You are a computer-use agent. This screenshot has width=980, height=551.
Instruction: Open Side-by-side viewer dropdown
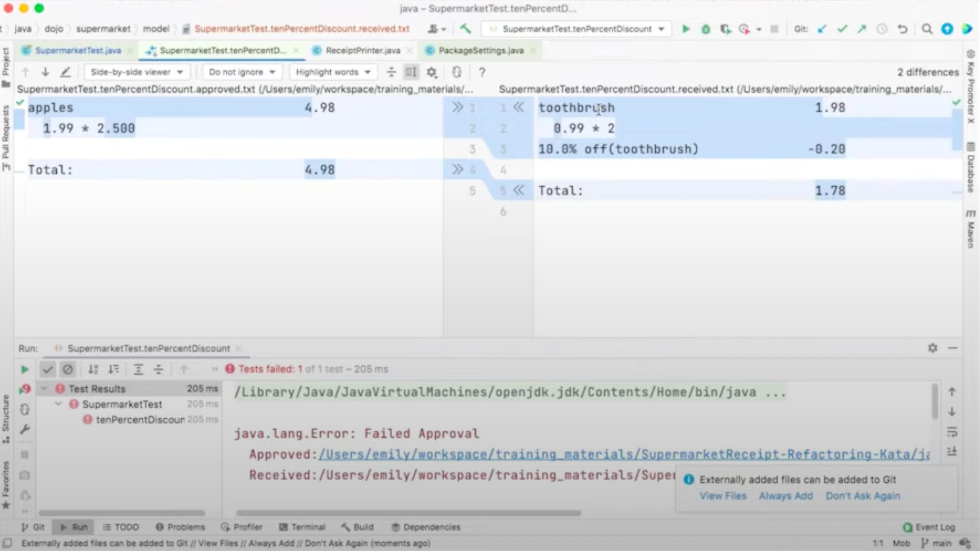click(136, 72)
